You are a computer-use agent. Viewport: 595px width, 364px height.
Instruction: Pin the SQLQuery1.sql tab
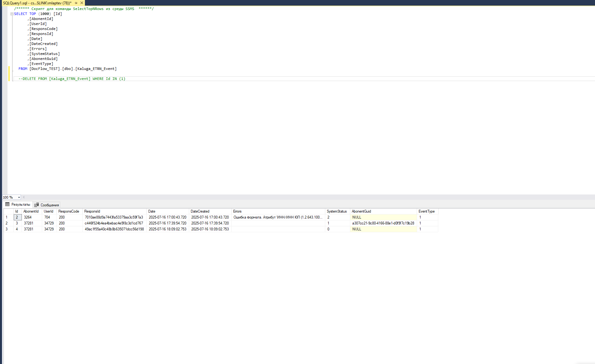pos(76,3)
